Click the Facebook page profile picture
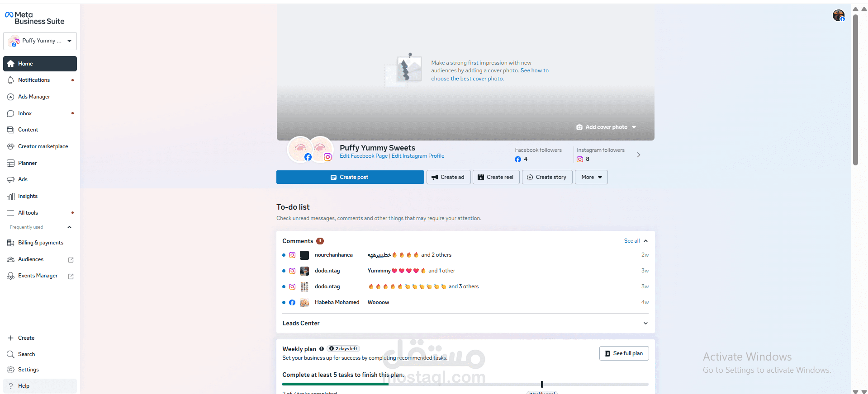The width and height of the screenshot is (868, 394). coord(300,149)
